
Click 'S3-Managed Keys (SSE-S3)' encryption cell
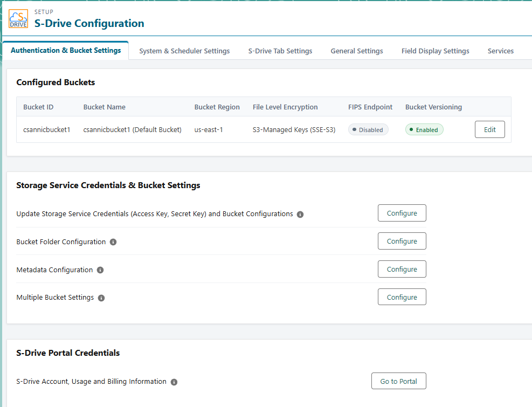(294, 130)
